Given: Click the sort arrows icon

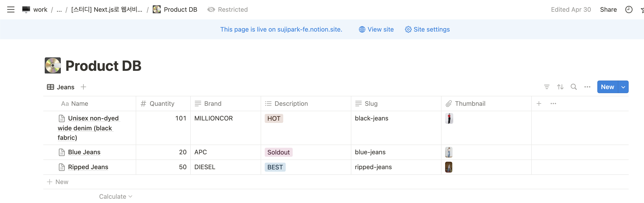Looking at the screenshot, I should tap(560, 87).
